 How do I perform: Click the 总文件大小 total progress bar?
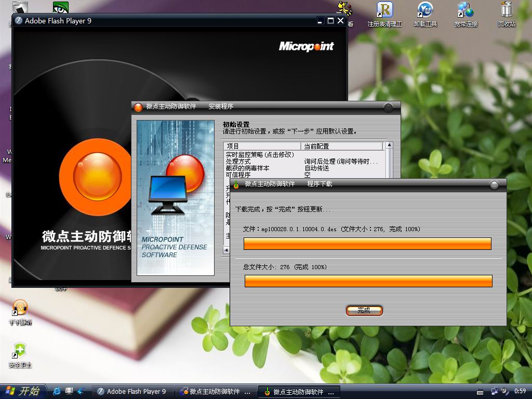(368, 281)
